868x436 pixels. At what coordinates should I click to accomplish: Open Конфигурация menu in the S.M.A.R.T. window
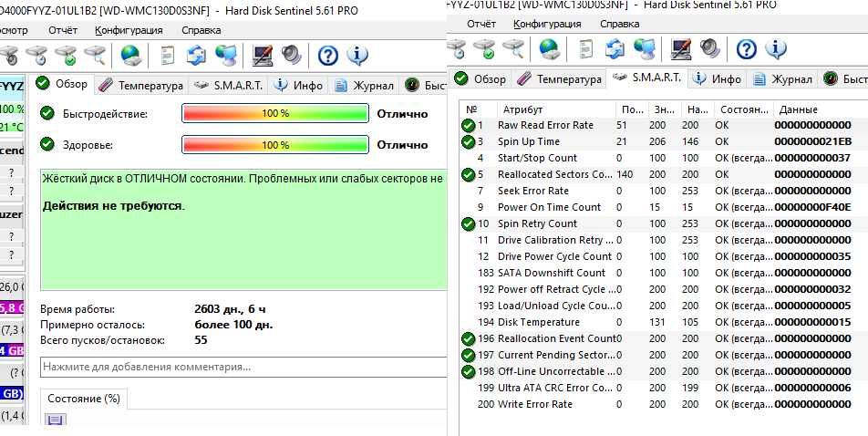point(547,24)
